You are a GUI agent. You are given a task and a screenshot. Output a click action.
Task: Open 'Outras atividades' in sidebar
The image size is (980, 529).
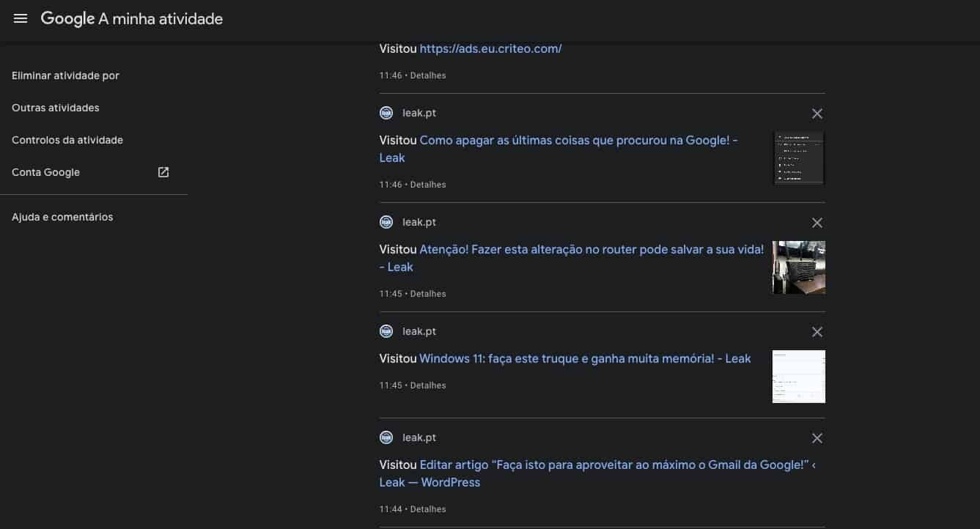click(x=56, y=108)
